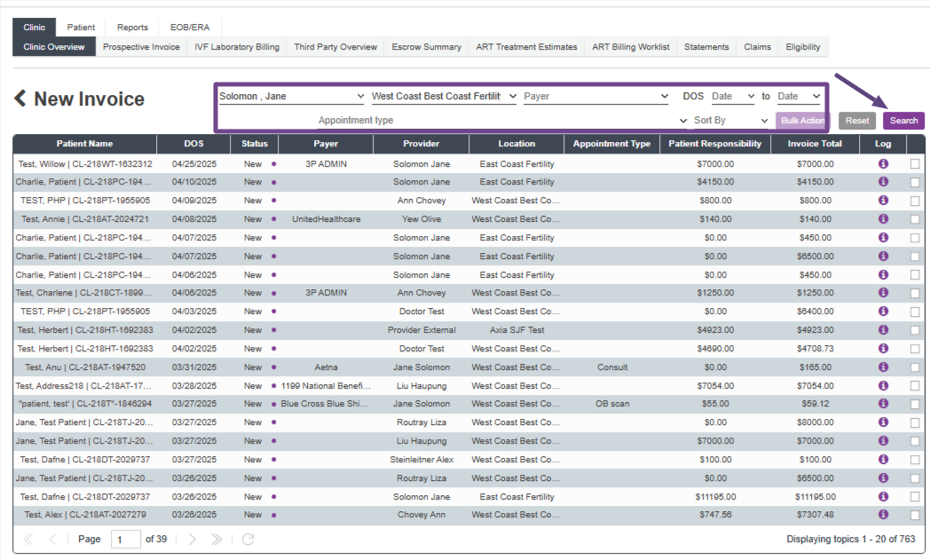Image resolution: width=930 pixels, height=560 pixels.
Task: Click the refresh icon in the pager
Action: point(248,539)
